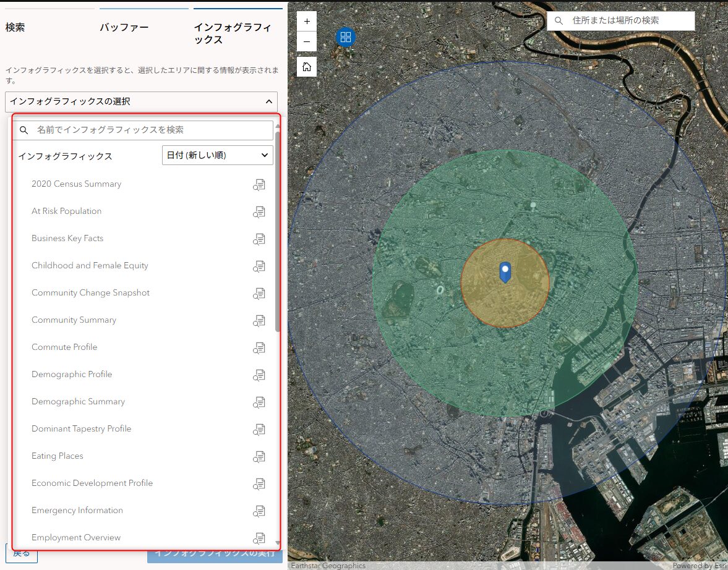Preview the Commute Profile infographic icon
728x570 pixels.
[259, 348]
